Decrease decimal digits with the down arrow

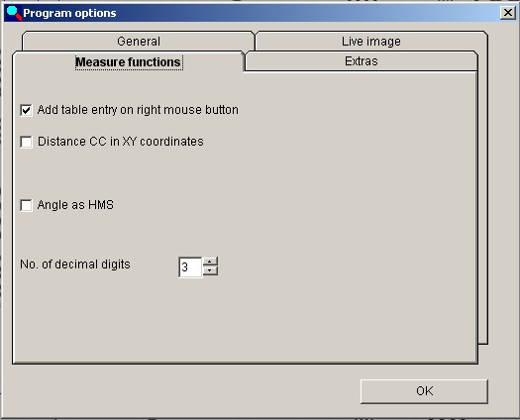tap(210, 271)
